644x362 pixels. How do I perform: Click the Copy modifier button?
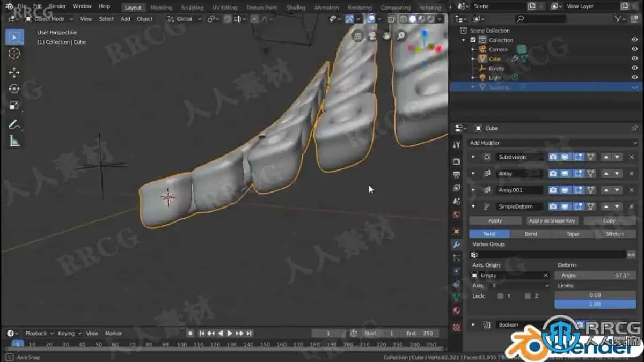click(609, 221)
